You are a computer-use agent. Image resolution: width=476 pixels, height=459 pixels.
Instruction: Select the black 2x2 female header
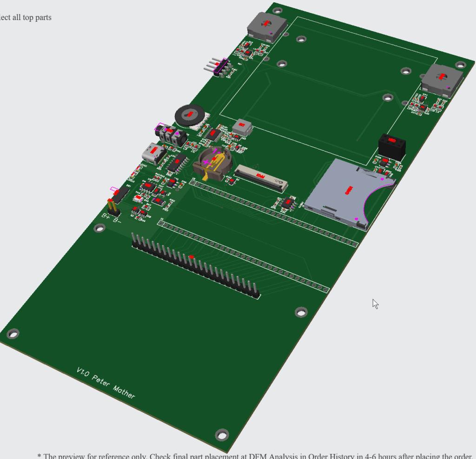click(391, 145)
